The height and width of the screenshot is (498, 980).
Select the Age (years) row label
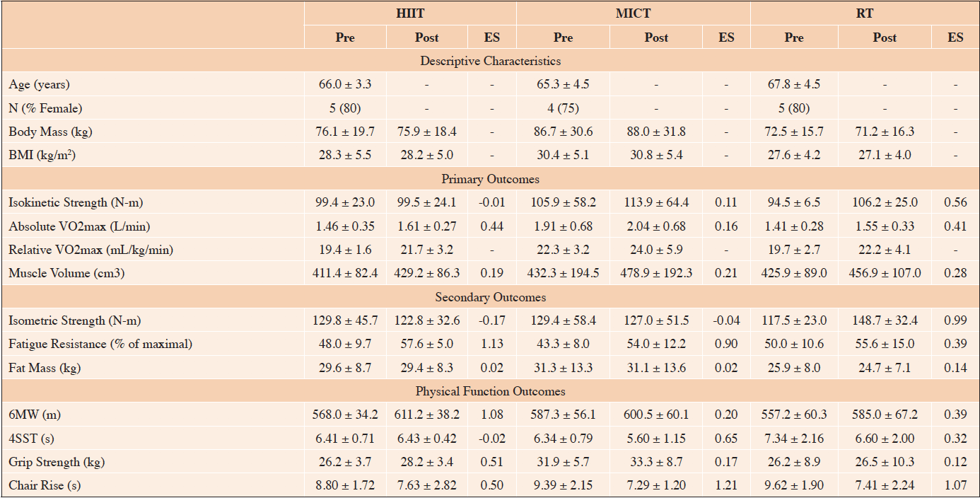click(40, 85)
